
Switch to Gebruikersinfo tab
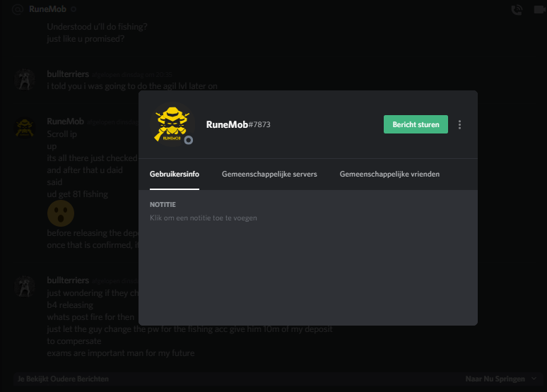tap(175, 174)
